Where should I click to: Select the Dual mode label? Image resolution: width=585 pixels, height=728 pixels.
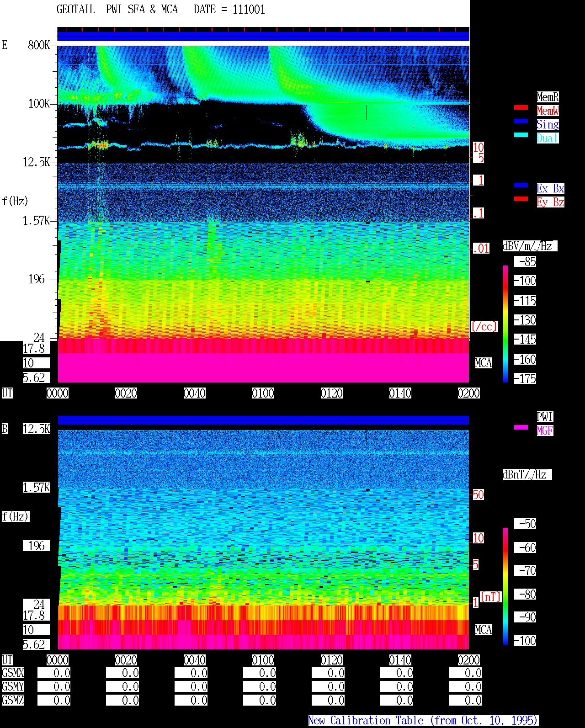548,138
